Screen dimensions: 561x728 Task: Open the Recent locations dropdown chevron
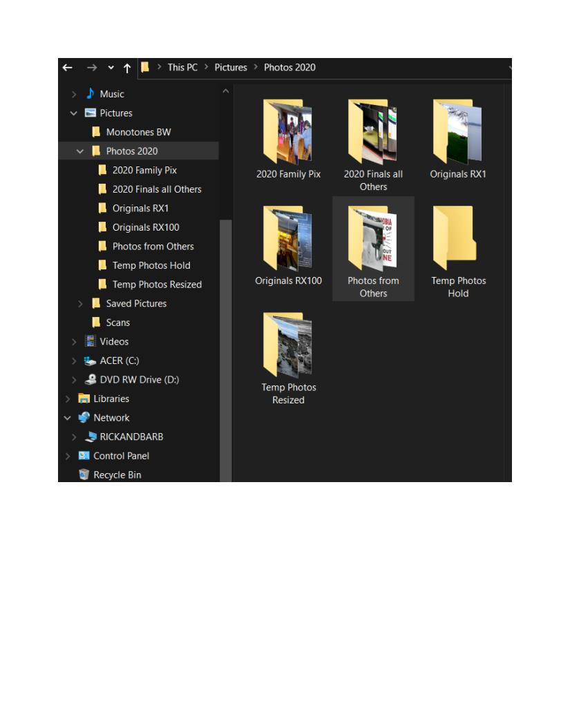(111, 68)
